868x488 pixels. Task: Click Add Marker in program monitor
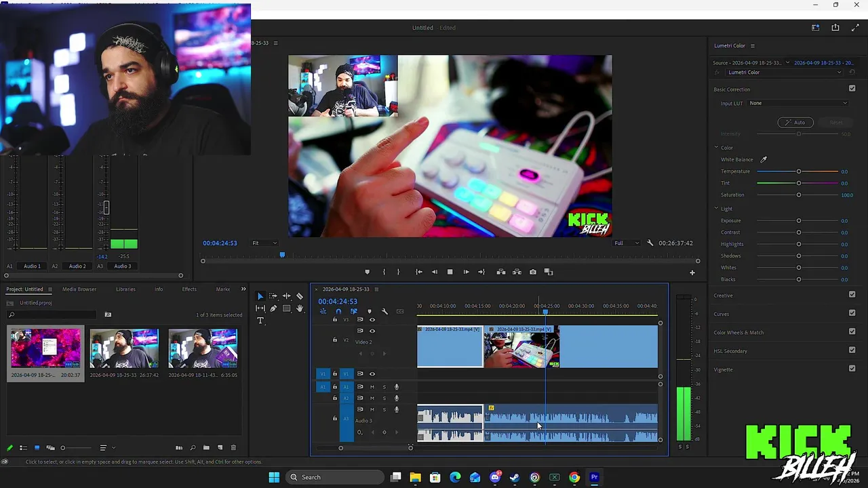tap(367, 272)
